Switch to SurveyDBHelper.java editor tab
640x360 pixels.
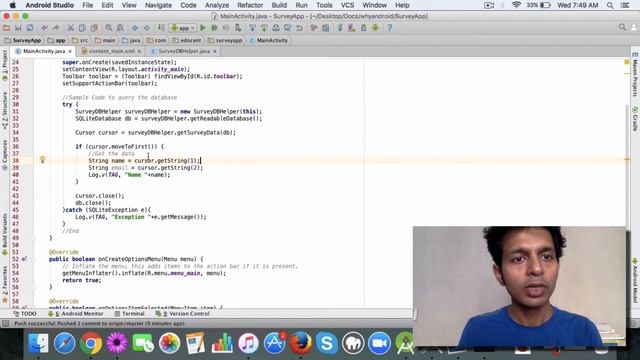(x=184, y=51)
